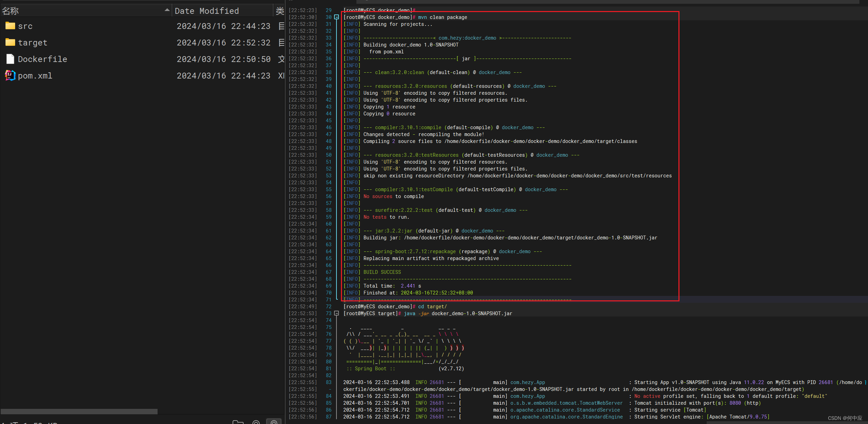This screenshot has width=868, height=424.
Task: Click 'jar:3.2.2:jar' plugin text
Action: tap(394, 231)
